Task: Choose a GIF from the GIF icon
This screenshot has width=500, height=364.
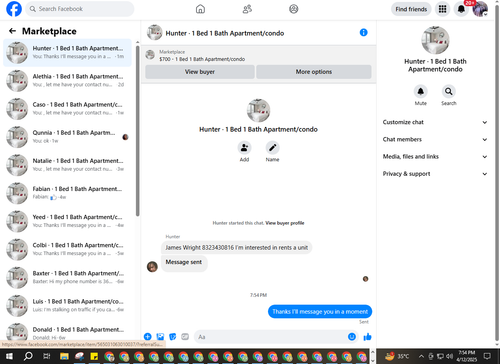Action: (185, 337)
